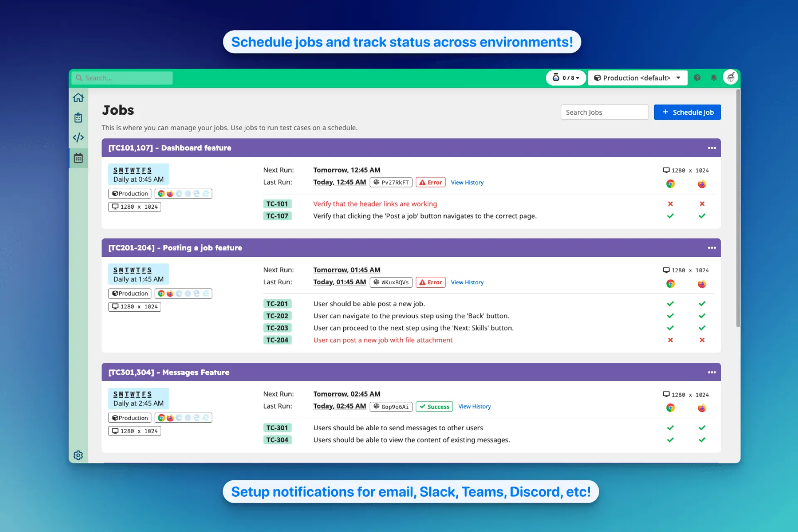Click the TC-301 test case tag

click(x=277, y=428)
